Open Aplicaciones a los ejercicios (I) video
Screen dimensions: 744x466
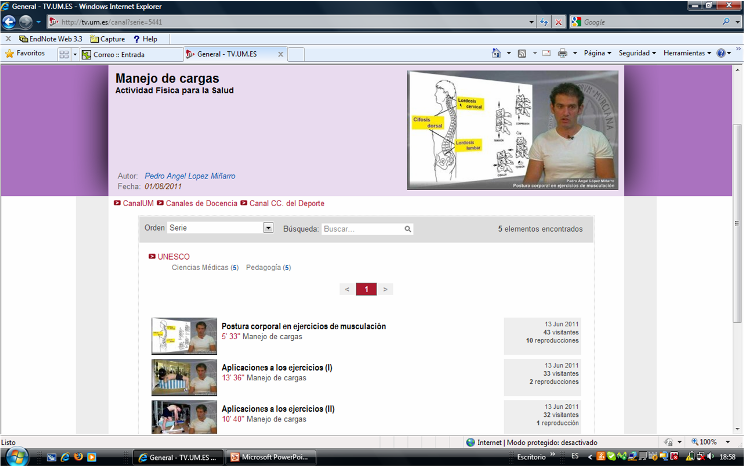[277, 368]
